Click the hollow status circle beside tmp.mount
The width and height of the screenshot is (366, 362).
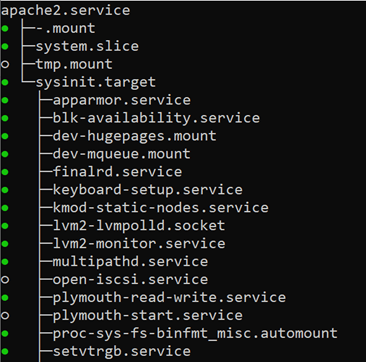click(5, 64)
